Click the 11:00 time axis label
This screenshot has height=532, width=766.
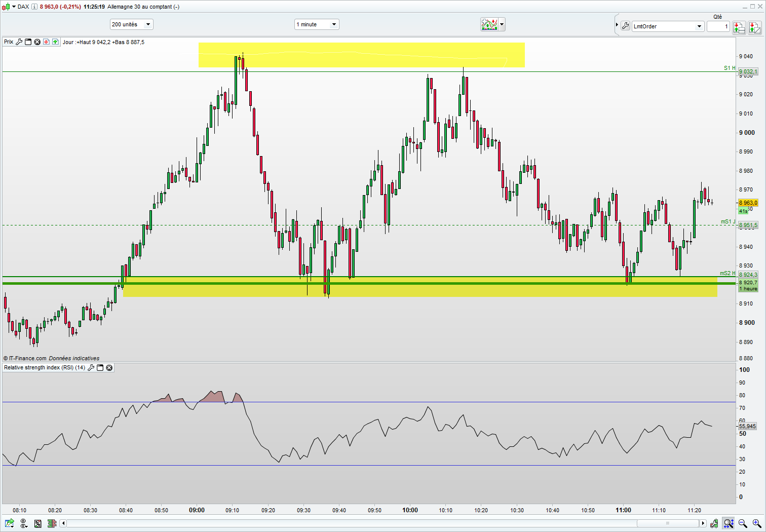pyautogui.click(x=623, y=510)
